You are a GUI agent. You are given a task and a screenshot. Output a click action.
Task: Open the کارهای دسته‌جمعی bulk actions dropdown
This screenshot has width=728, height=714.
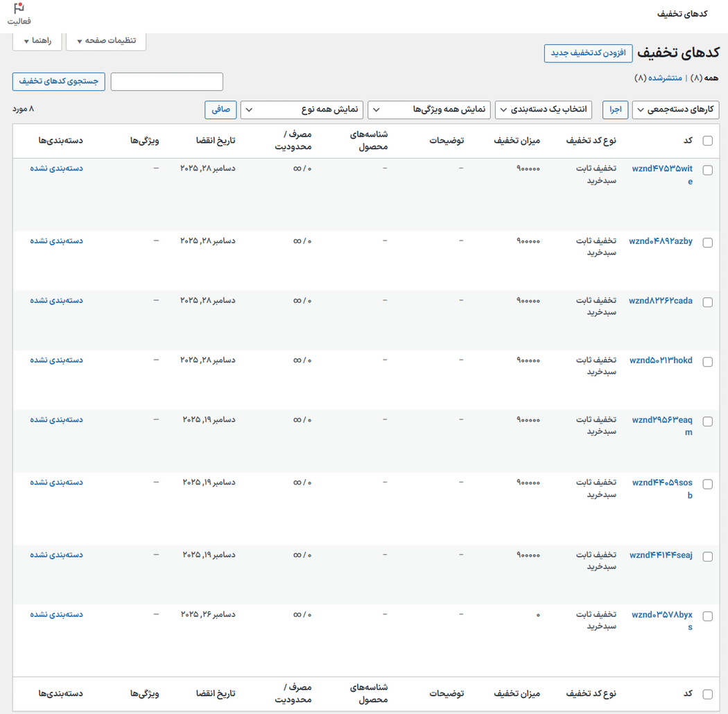(x=675, y=110)
